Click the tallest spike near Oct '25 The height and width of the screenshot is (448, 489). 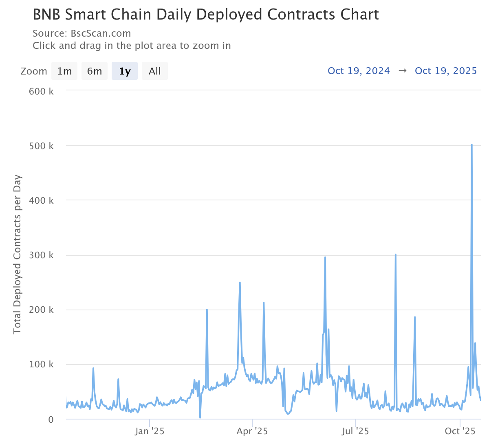(x=472, y=145)
